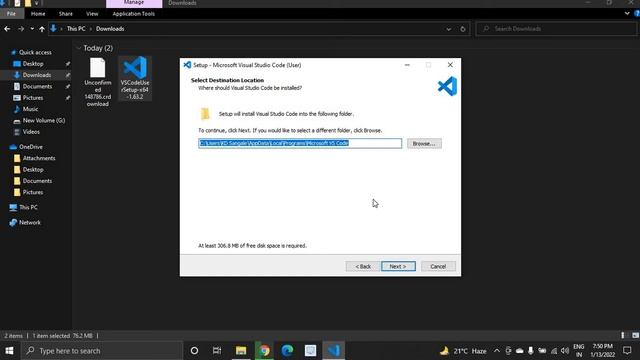Open File Explorer from taskbar
The height and width of the screenshot is (360, 640).
point(241,351)
